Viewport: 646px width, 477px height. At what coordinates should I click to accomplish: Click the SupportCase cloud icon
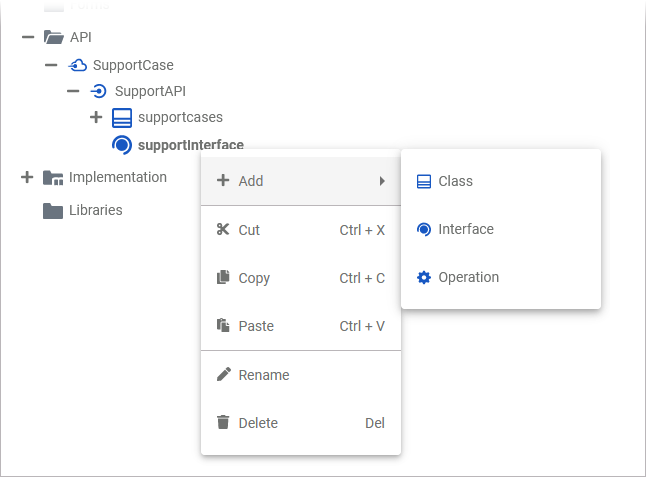point(77,66)
